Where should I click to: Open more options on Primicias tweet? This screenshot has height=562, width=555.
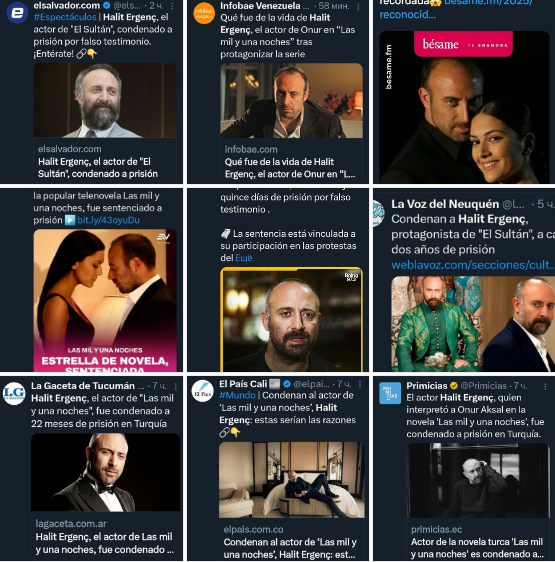point(545,386)
